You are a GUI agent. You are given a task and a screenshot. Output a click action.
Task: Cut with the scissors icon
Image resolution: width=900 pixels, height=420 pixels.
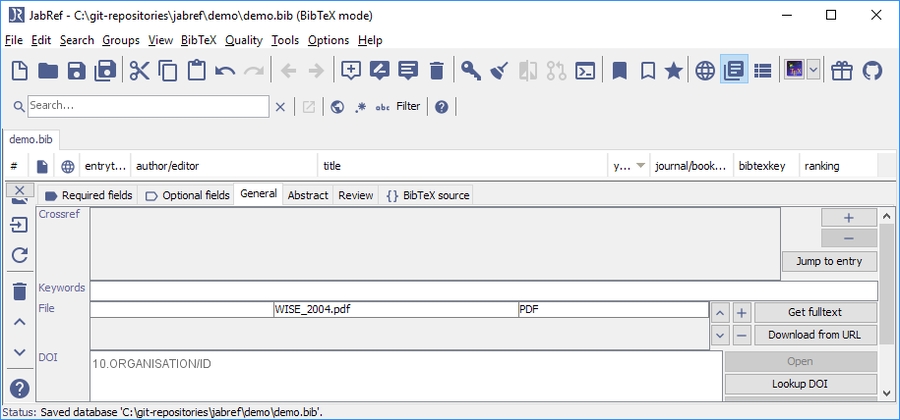(139, 71)
